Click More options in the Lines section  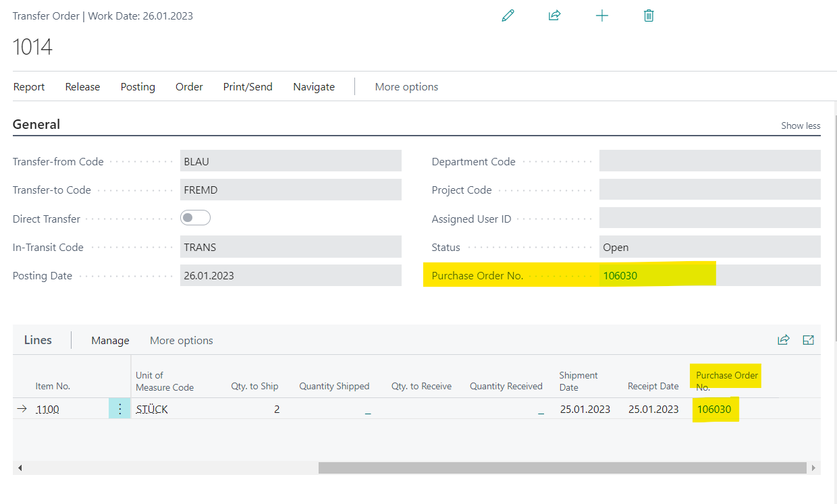coord(182,340)
